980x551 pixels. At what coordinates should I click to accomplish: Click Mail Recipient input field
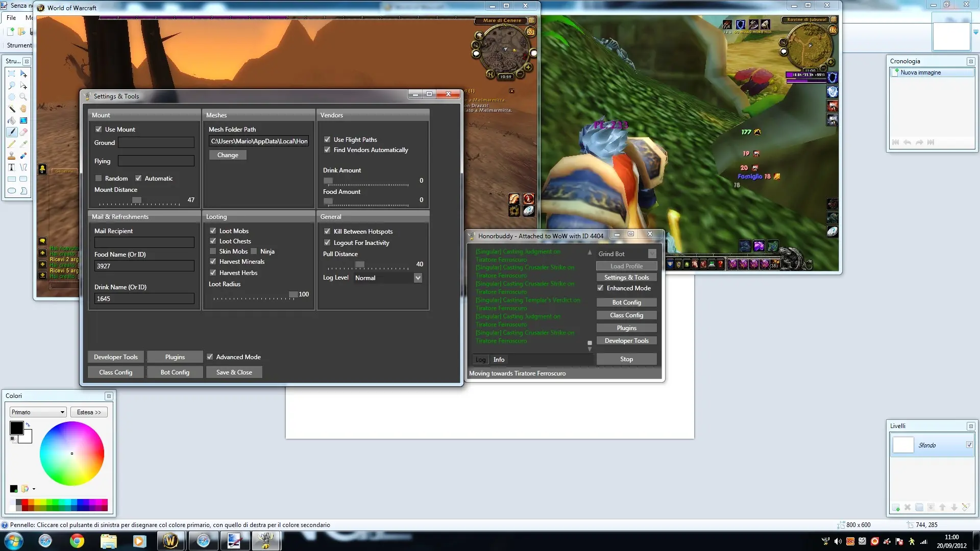click(144, 242)
